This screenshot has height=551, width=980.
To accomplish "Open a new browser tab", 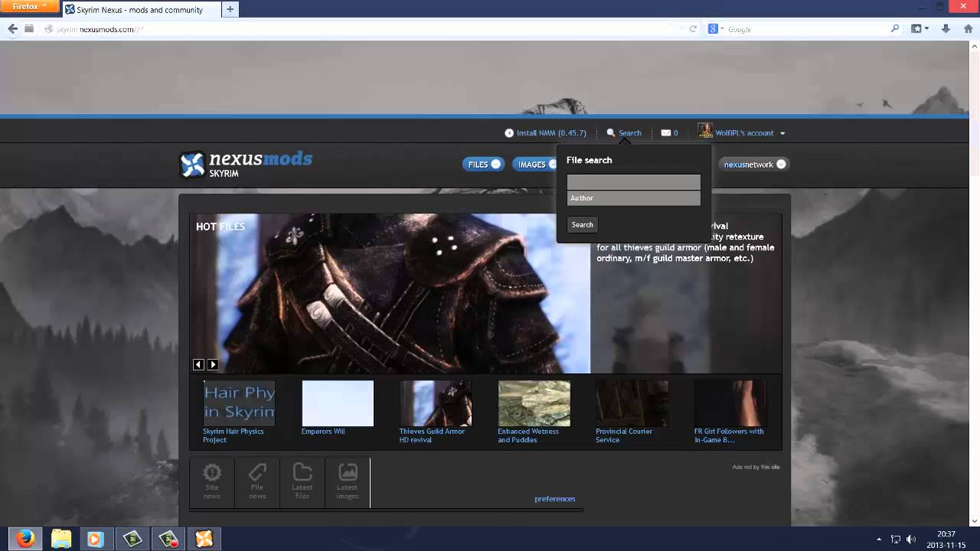I will (230, 10).
